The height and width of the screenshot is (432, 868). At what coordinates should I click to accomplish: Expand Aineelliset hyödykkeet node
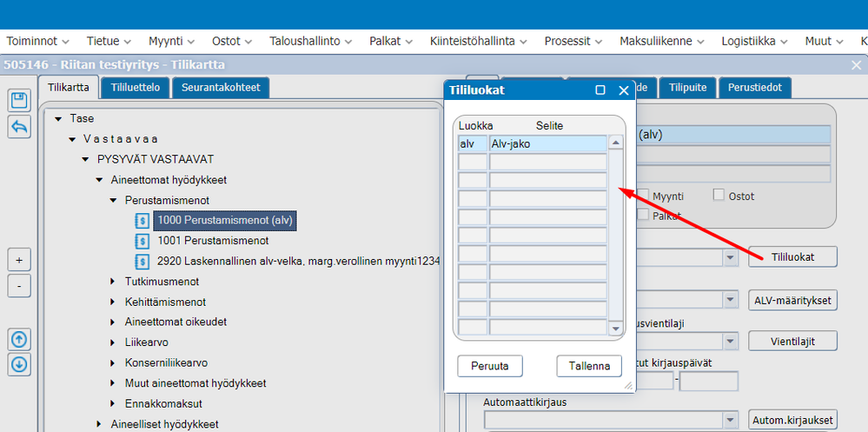point(99,424)
